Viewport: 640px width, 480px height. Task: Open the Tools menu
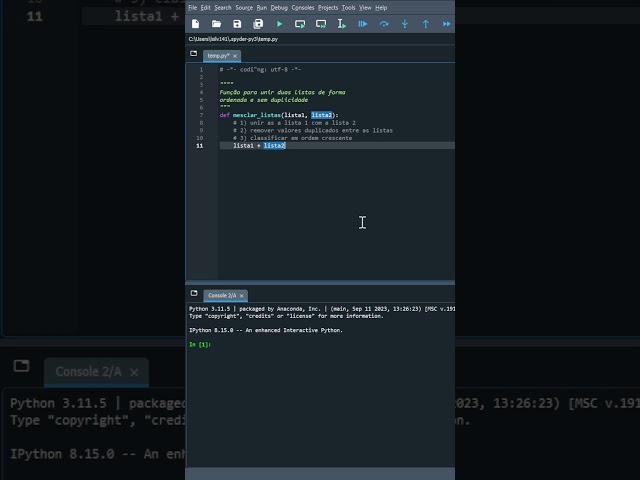[348, 8]
